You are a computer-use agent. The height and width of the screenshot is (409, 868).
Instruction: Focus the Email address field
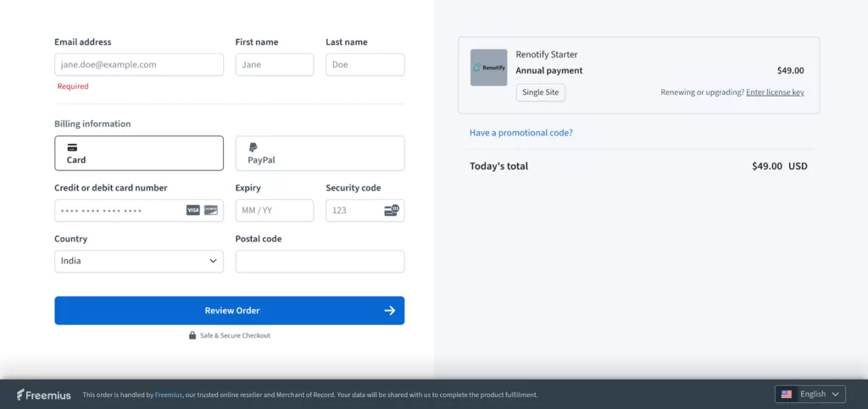[x=139, y=64]
